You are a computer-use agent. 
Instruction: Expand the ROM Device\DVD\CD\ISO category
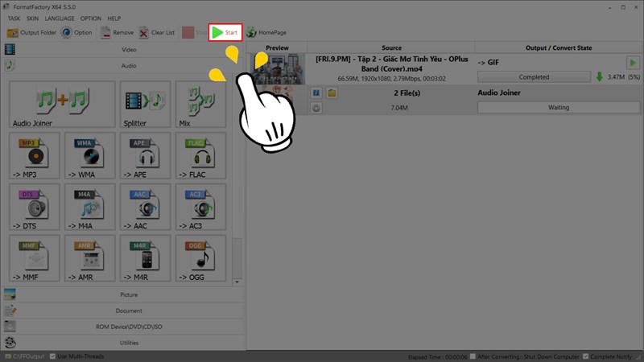[123, 327]
